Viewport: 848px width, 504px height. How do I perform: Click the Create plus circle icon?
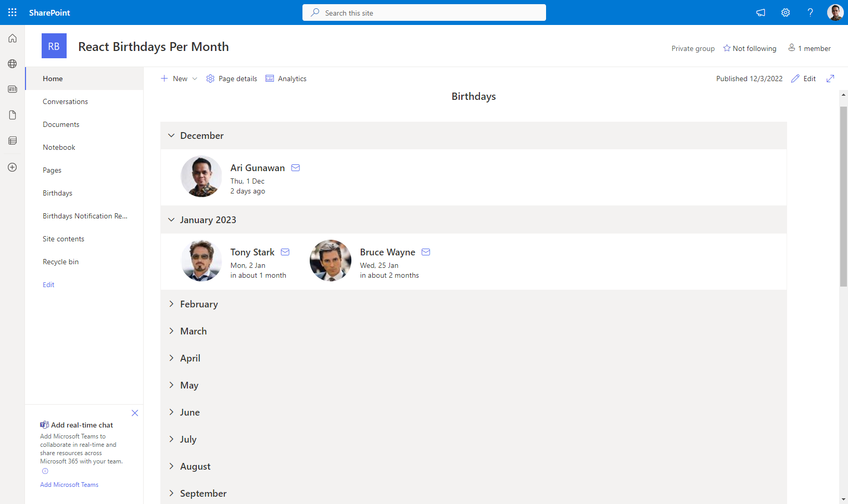pyautogui.click(x=12, y=167)
